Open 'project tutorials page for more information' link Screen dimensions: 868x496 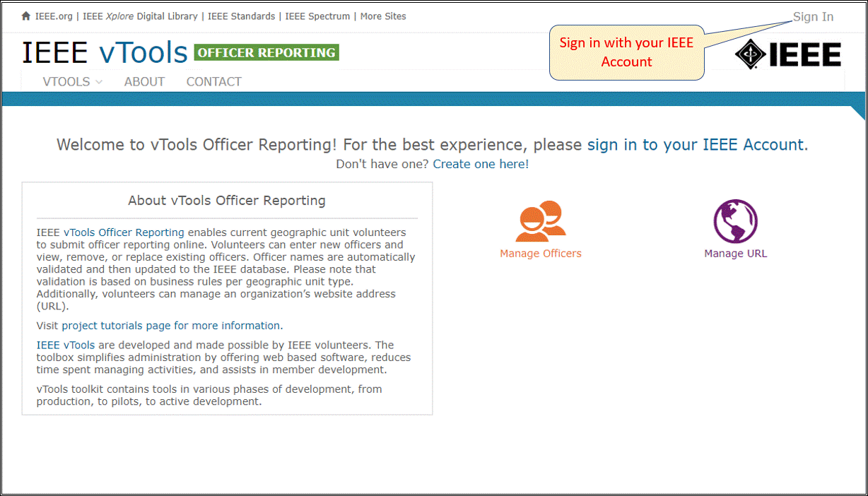[172, 326]
